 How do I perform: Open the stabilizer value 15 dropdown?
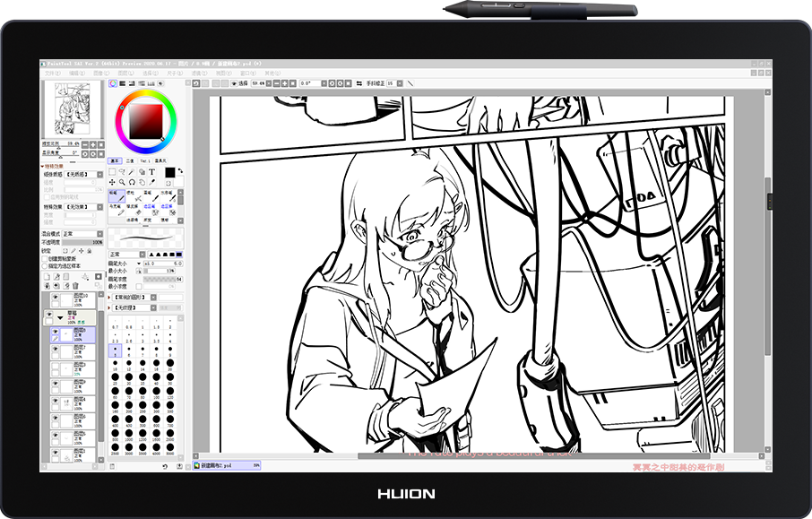pos(401,83)
